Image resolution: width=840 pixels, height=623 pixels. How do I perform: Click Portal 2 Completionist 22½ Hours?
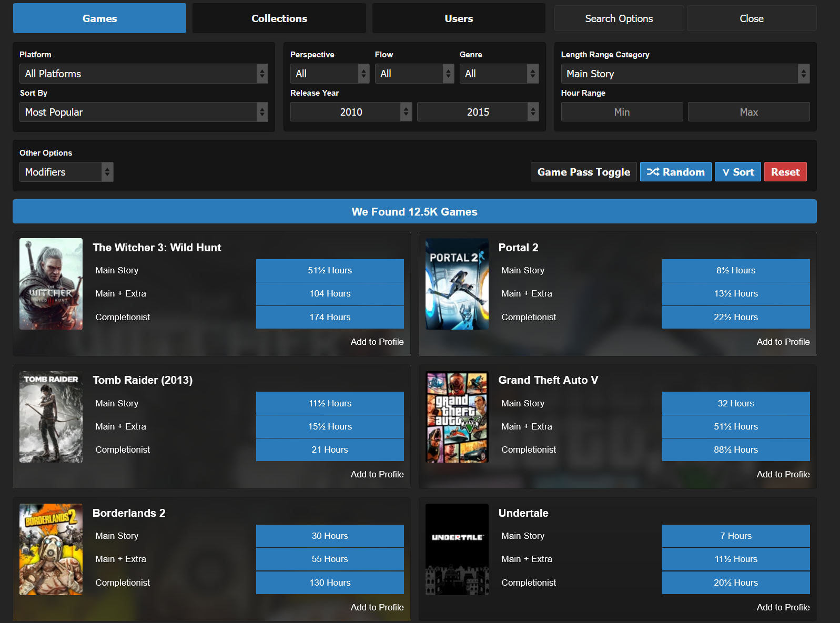click(736, 317)
